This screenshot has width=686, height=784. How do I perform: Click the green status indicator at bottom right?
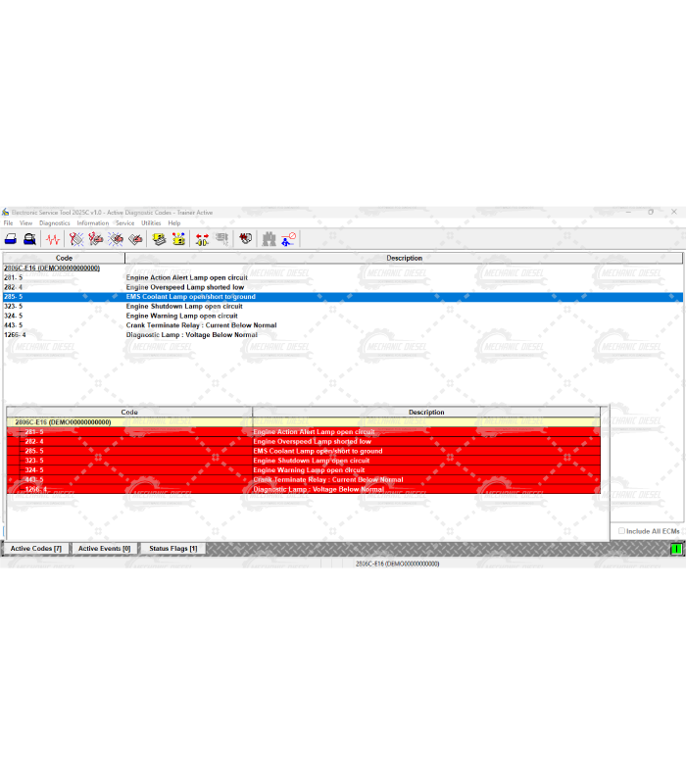pyautogui.click(x=676, y=549)
